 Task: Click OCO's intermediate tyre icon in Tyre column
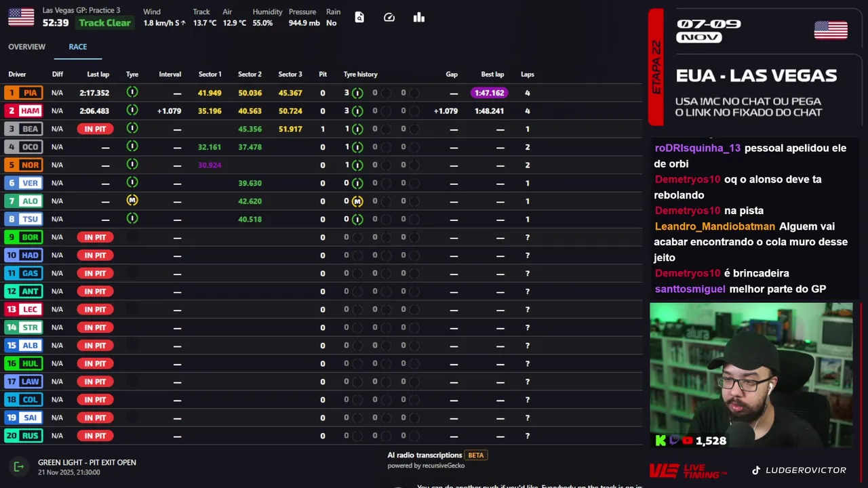(x=132, y=146)
